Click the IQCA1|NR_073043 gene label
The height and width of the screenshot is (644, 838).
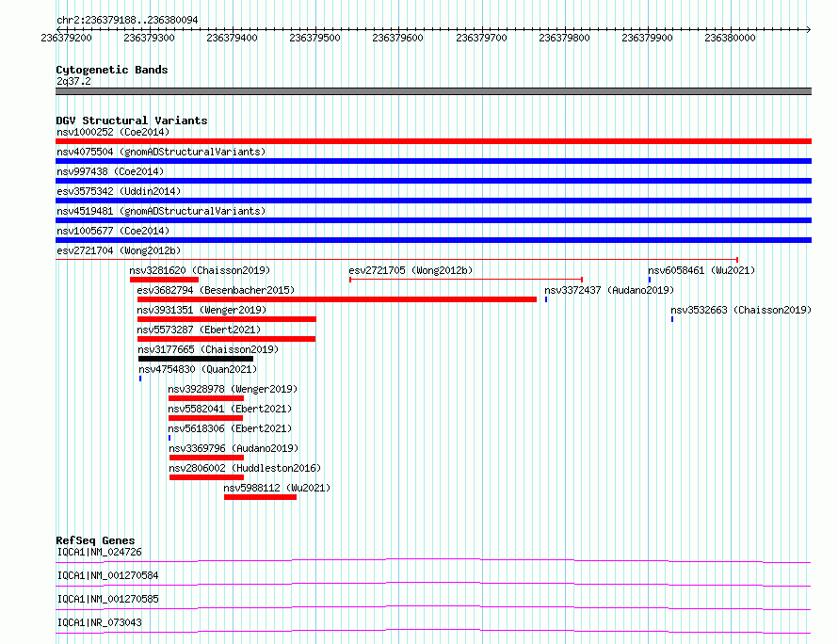(99, 622)
